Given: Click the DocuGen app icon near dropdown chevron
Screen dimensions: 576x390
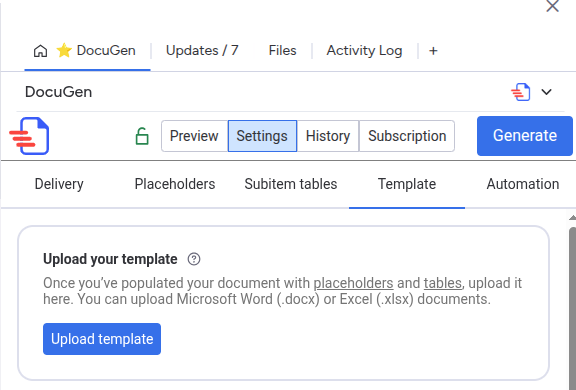Looking at the screenshot, I should point(521,92).
